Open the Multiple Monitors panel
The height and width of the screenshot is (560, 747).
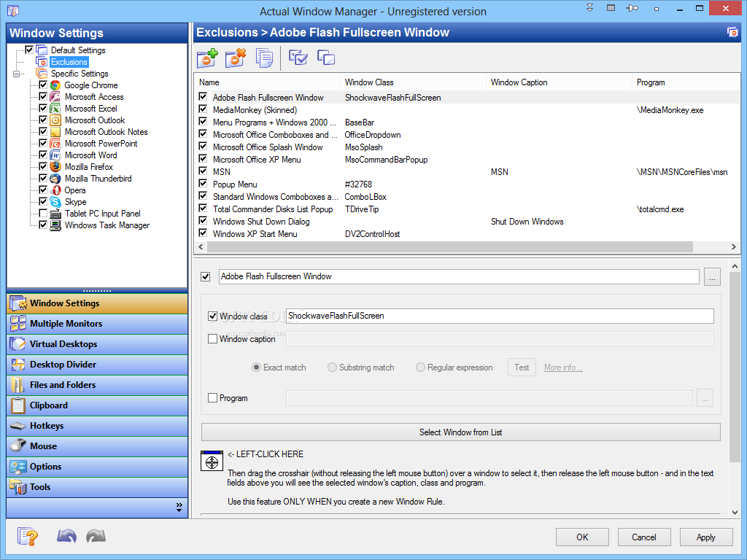[x=97, y=324]
